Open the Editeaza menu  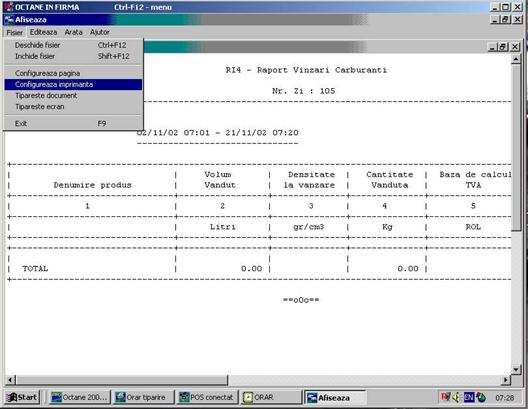43,32
